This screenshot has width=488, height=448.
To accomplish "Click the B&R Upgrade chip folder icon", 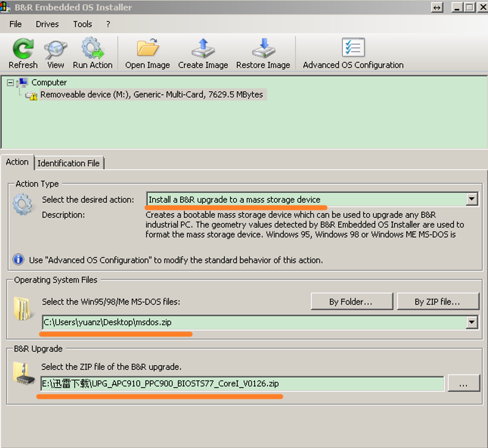I will pyautogui.click(x=24, y=374).
